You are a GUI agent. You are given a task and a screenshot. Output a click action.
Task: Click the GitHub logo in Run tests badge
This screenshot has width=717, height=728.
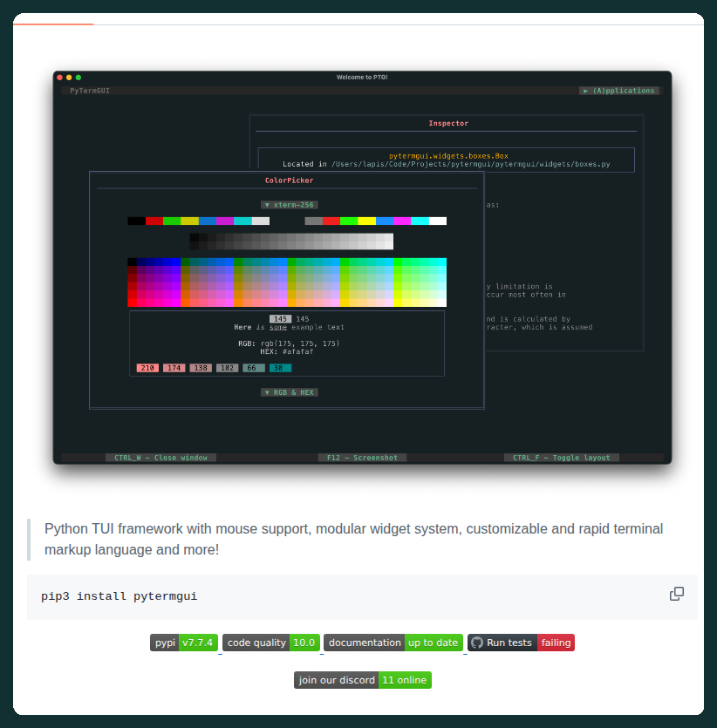(477, 643)
